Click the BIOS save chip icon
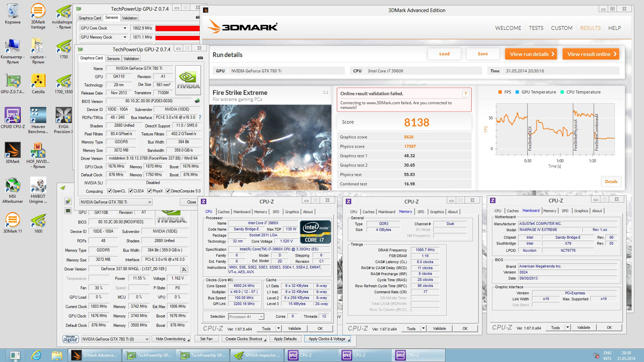This screenshot has width=644, height=362. 197,101
